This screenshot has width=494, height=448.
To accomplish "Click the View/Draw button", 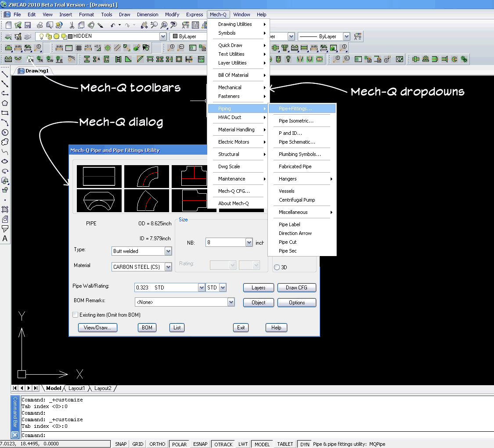I will point(97,327).
